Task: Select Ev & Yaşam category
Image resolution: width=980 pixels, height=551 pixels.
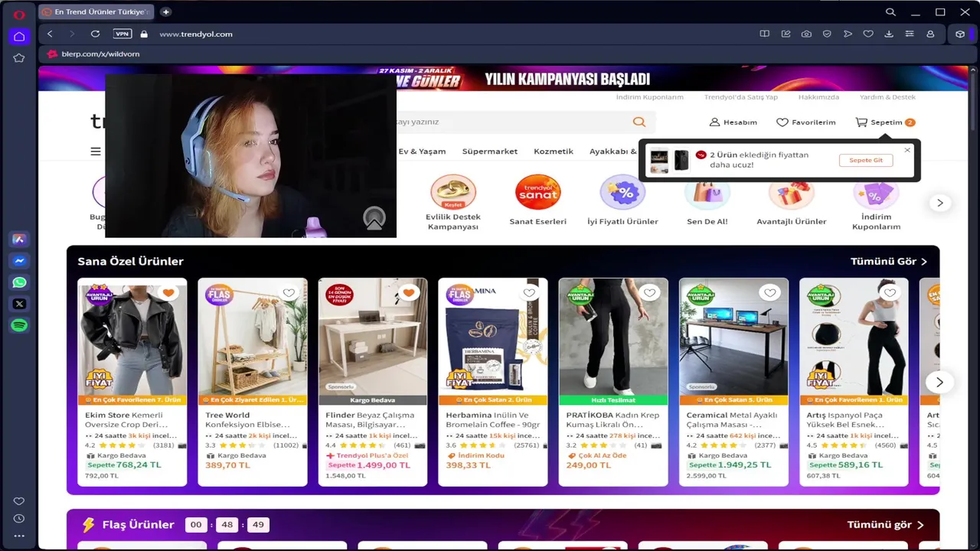Action: pos(422,152)
